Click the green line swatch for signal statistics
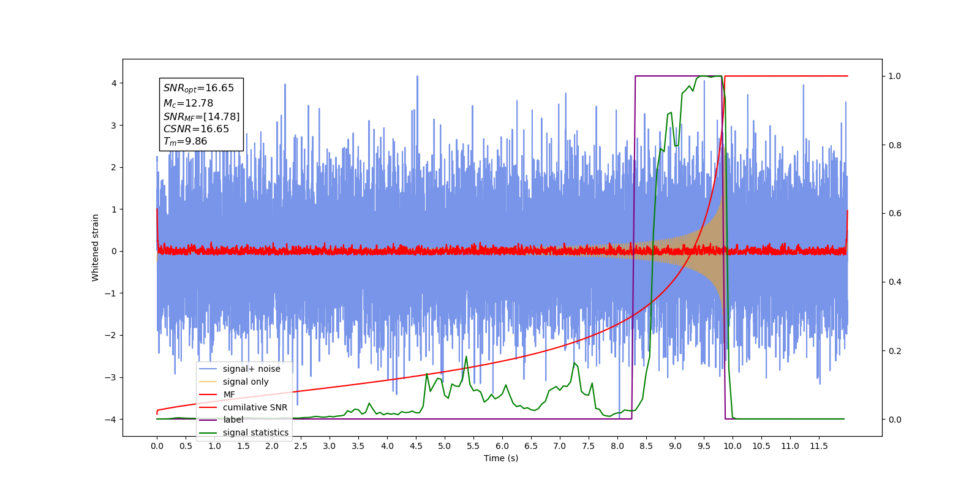Screen dimensions: 980x490 (208, 432)
